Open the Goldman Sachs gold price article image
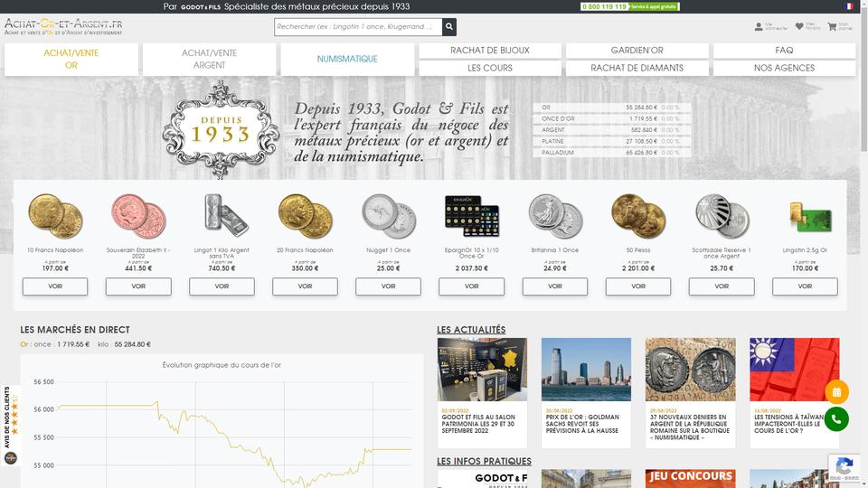Viewport: 868px width, 488px height. pos(586,369)
